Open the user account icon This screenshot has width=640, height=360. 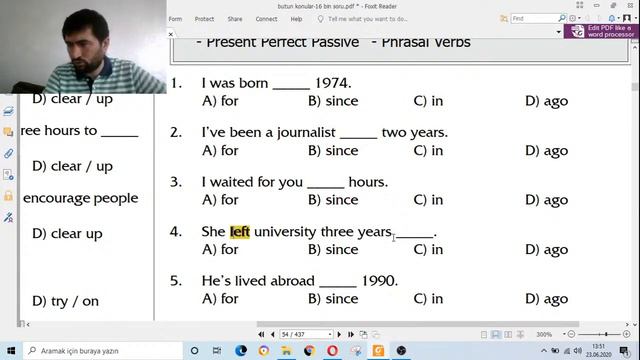(x=627, y=18)
